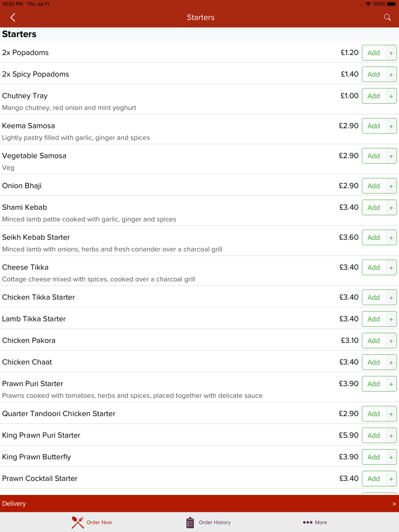Click plus icon for Chicken Pakora
Screen dimensions: 399x532
coord(391,341)
